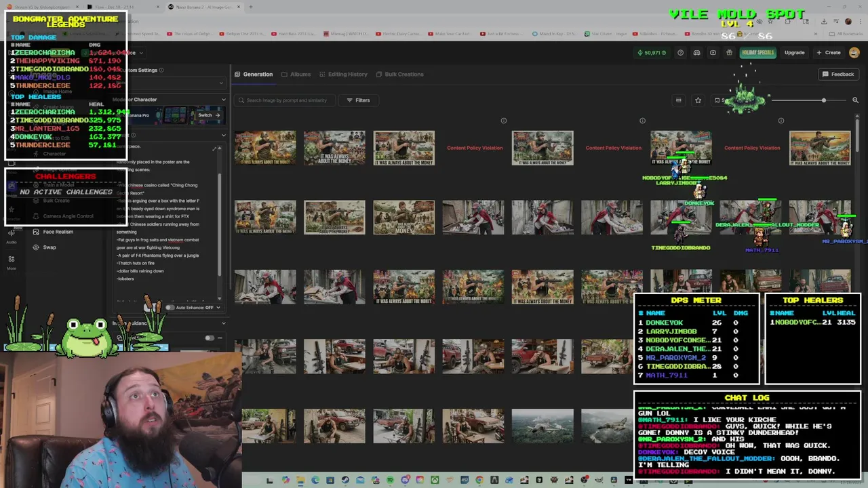Click info icon next to Custom Settings

point(161,70)
